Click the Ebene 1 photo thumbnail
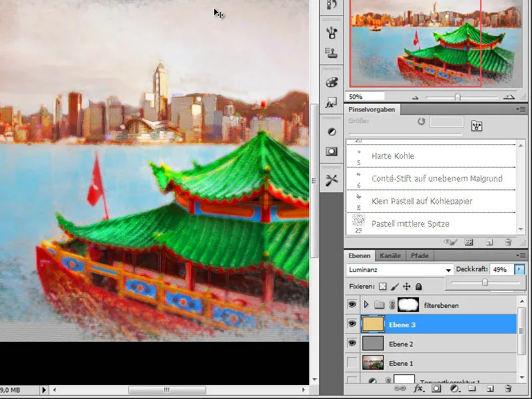This screenshot has height=399, width=532. coord(373,362)
